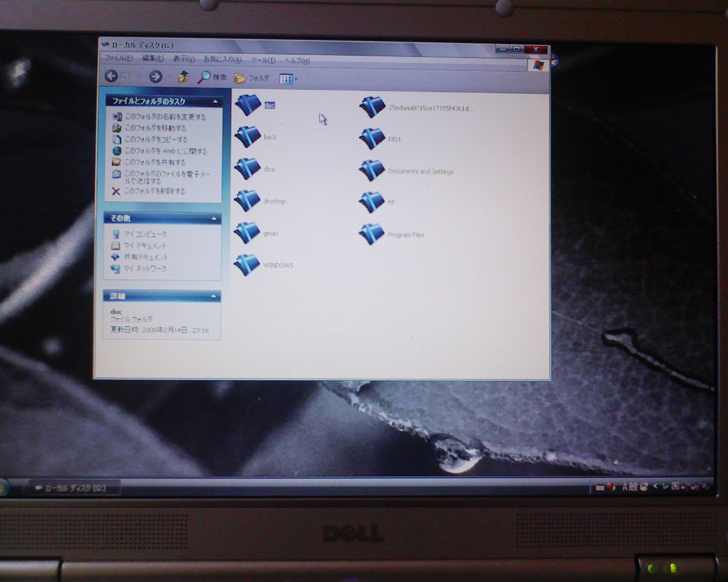The height and width of the screenshot is (582, 728).
Task: Open the Tools (ツール) menu
Action: (x=263, y=60)
